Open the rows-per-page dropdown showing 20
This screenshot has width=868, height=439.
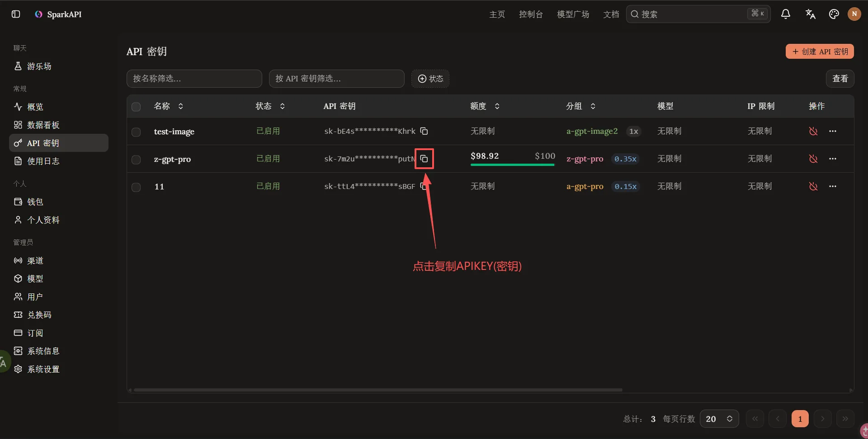click(x=719, y=419)
